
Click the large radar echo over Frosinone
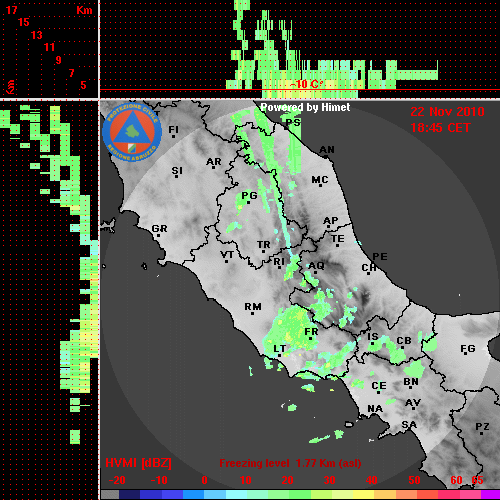tap(290, 330)
